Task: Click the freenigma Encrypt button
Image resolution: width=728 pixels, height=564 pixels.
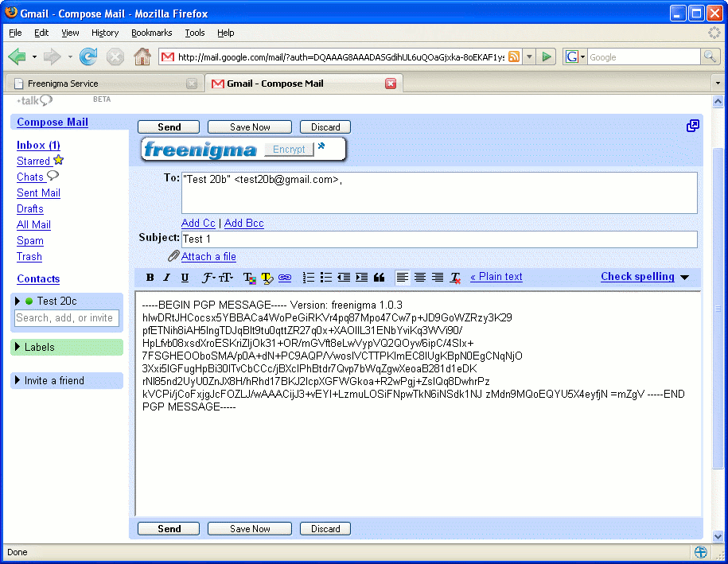Action: click(289, 150)
